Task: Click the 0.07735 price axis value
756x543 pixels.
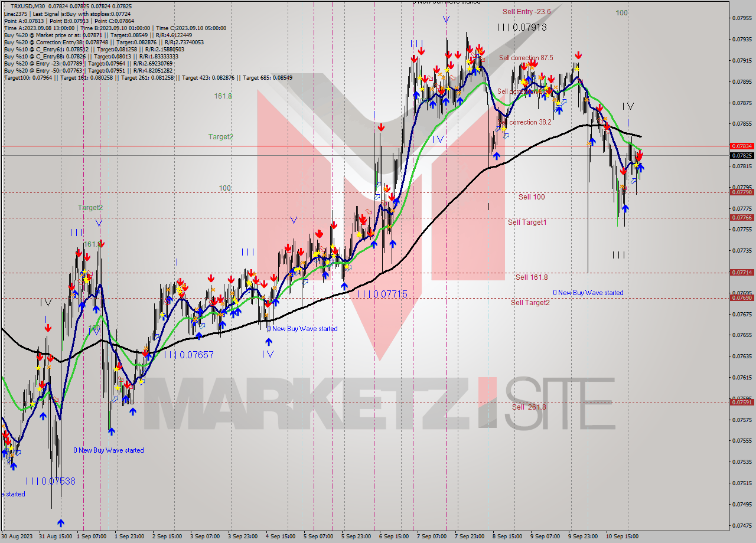Action: click(742, 250)
